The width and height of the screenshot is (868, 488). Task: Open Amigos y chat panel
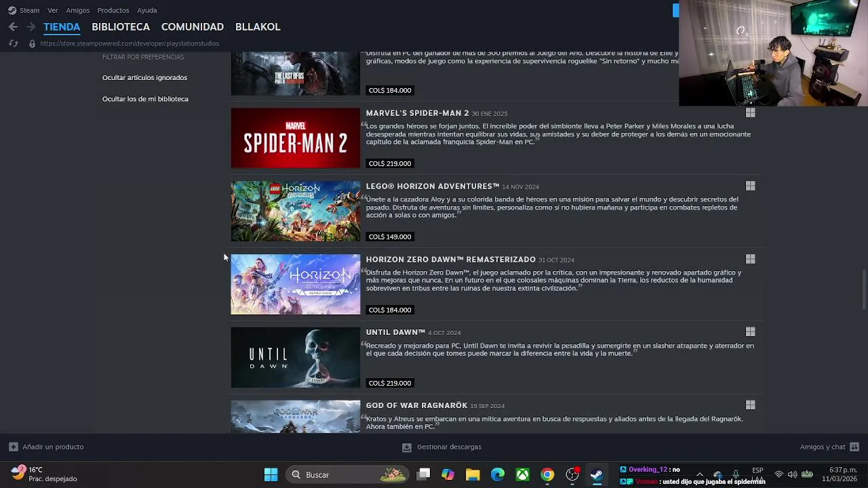click(823, 447)
